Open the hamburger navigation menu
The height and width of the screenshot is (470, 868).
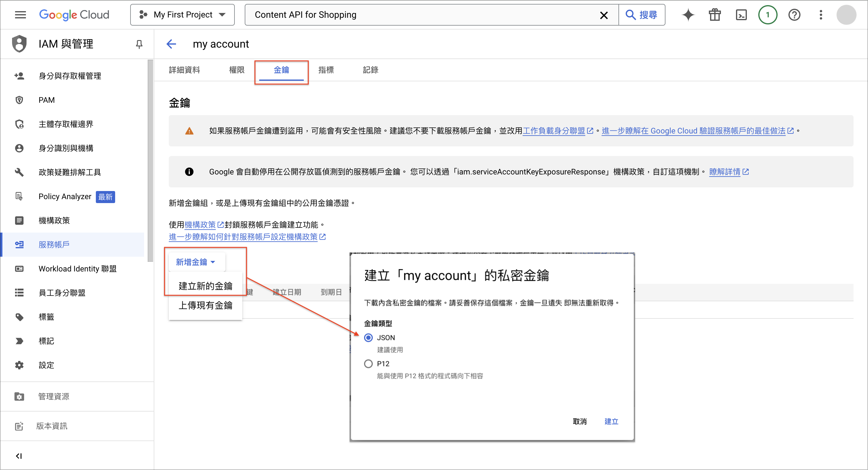pos(20,15)
